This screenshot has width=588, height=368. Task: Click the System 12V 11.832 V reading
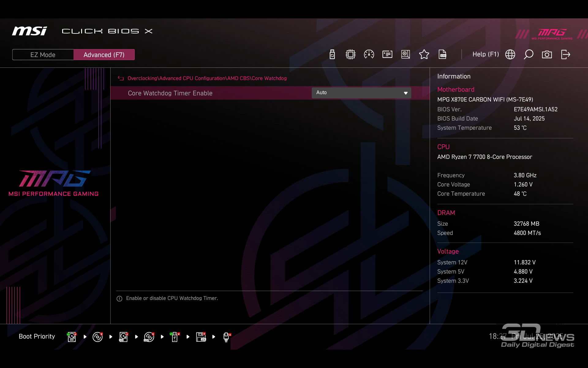(x=525, y=263)
